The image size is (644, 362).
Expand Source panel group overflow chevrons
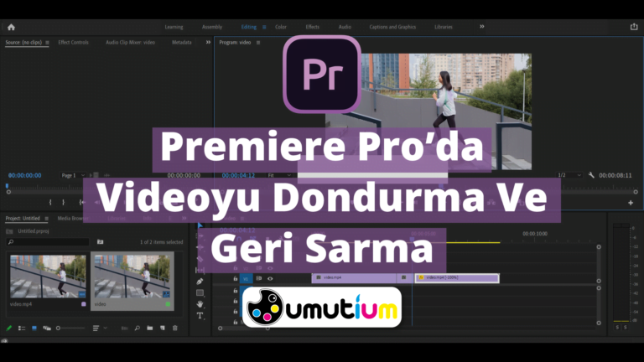[208, 42]
